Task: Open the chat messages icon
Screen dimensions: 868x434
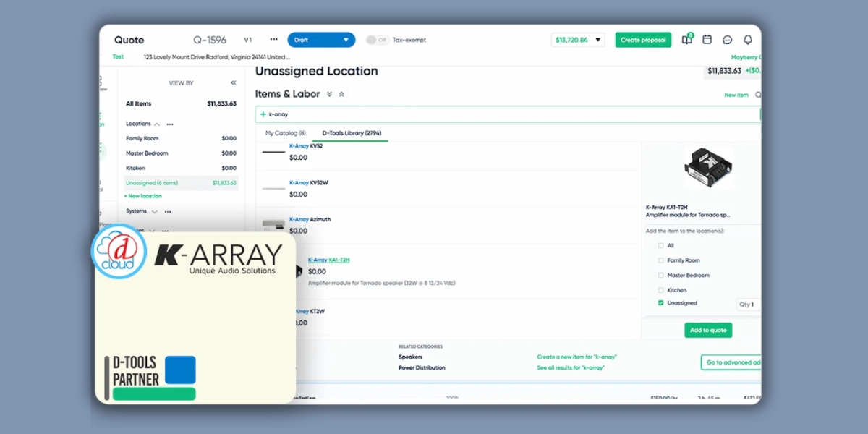Action: [x=728, y=40]
